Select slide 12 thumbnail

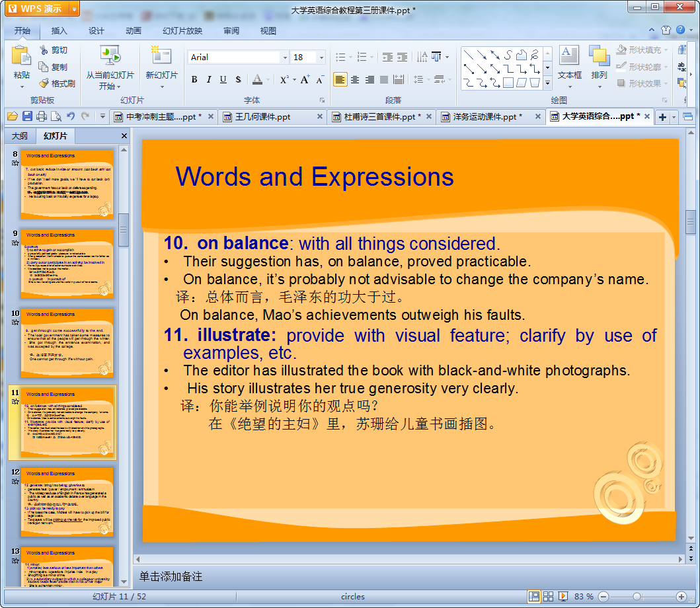(x=67, y=502)
